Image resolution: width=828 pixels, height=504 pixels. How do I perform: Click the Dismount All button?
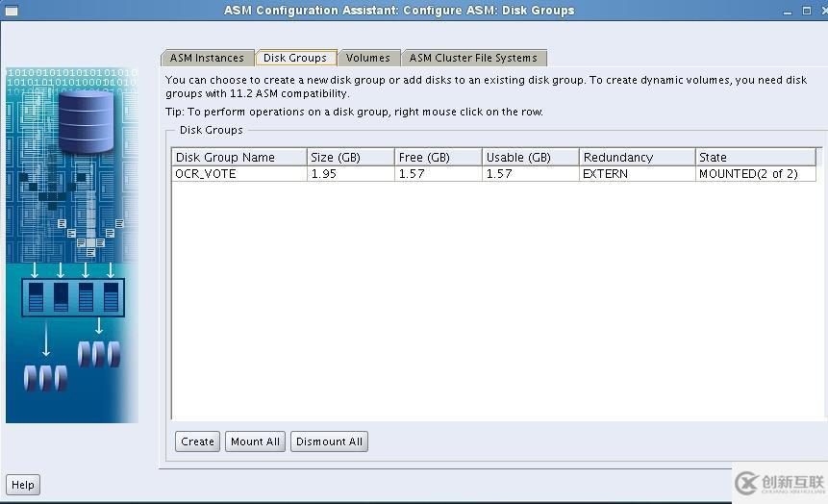pyautogui.click(x=329, y=441)
